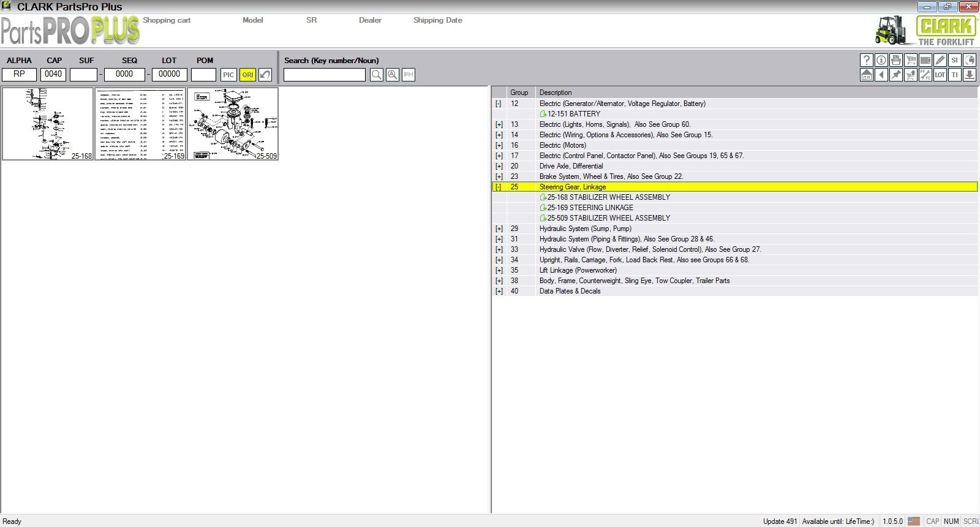
Task: Expand group 13 Electric Lights row
Action: [x=499, y=124]
